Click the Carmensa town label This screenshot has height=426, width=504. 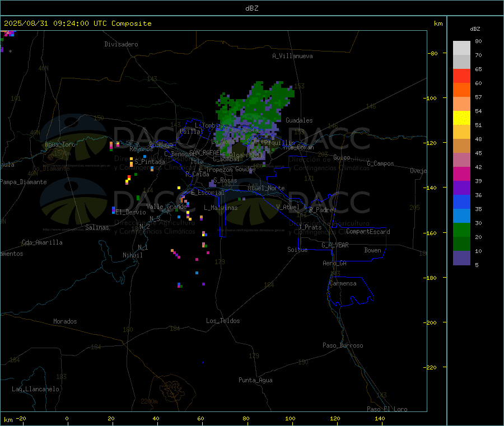tap(343, 283)
